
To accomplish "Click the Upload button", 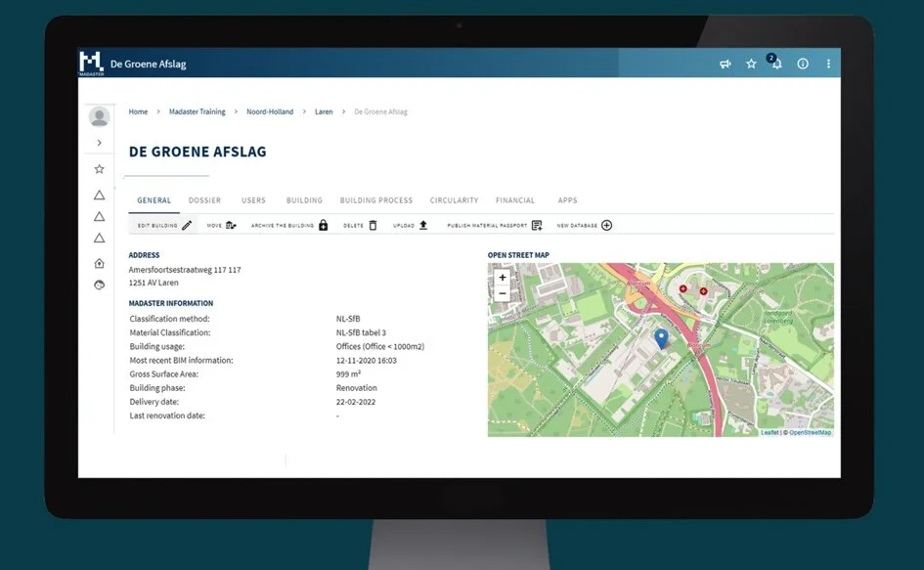I will point(411,225).
